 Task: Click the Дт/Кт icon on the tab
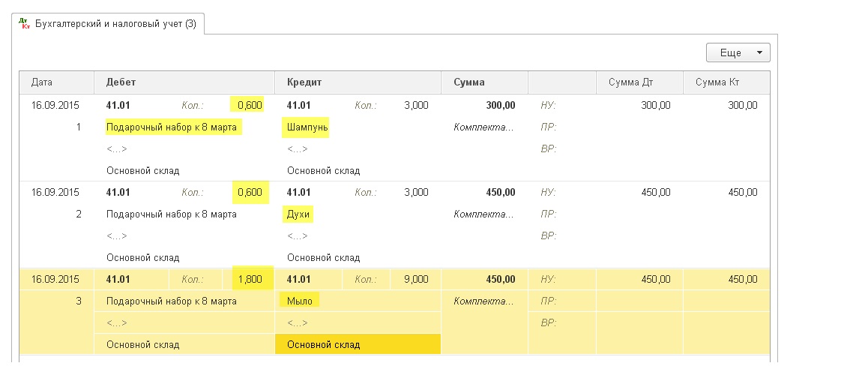point(24,23)
